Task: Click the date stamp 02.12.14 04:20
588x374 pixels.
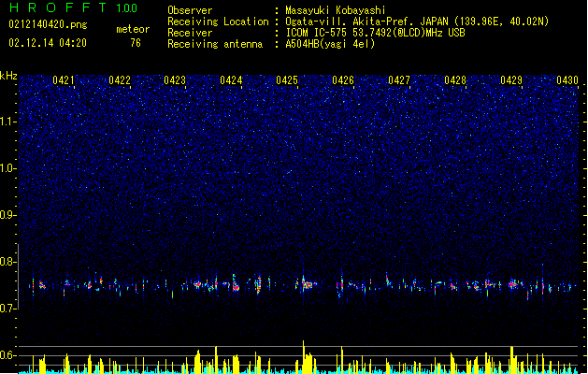Action: 48,43
